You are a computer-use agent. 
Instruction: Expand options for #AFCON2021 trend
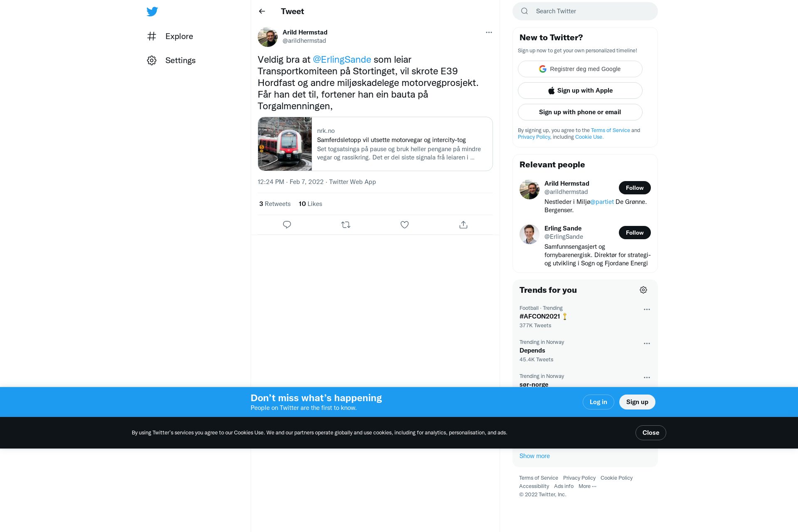coord(647,309)
